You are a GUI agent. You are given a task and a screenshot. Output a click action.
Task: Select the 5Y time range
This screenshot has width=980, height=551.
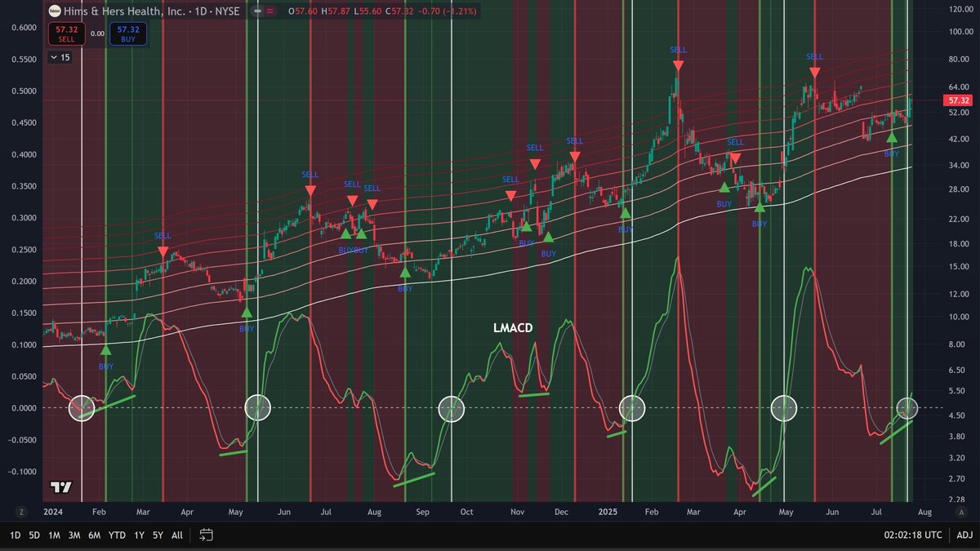(x=158, y=535)
